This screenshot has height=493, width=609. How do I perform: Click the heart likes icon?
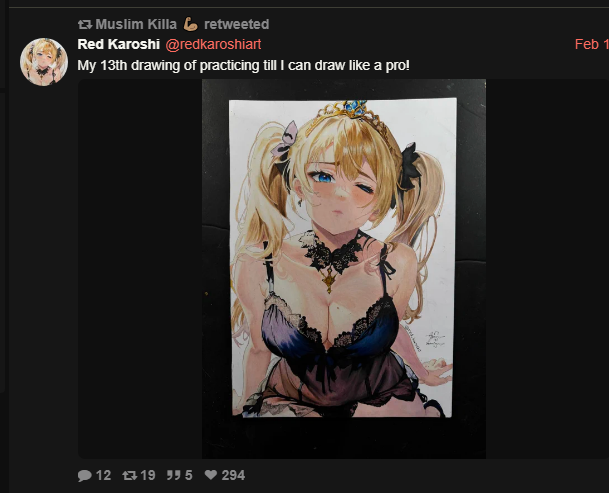211,475
